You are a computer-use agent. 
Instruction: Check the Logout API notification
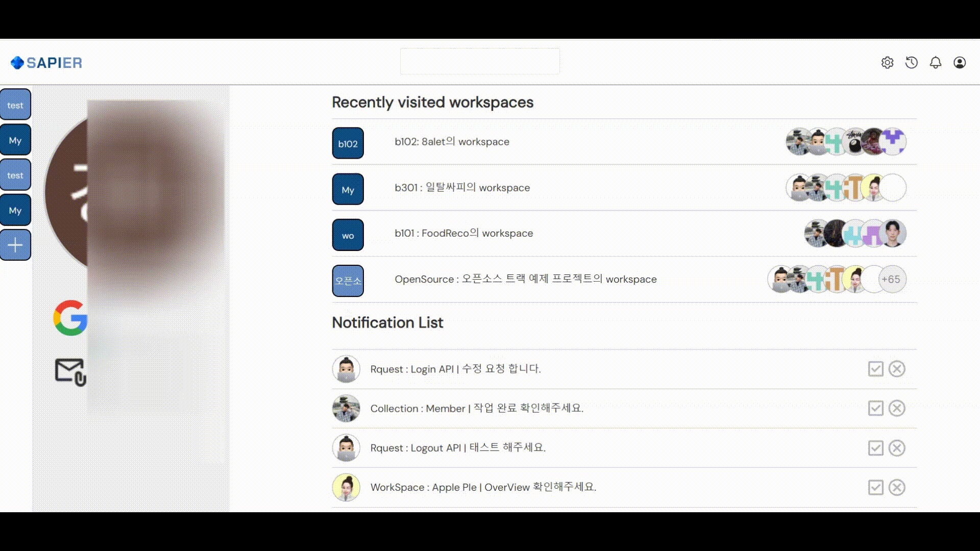[x=875, y=448]
